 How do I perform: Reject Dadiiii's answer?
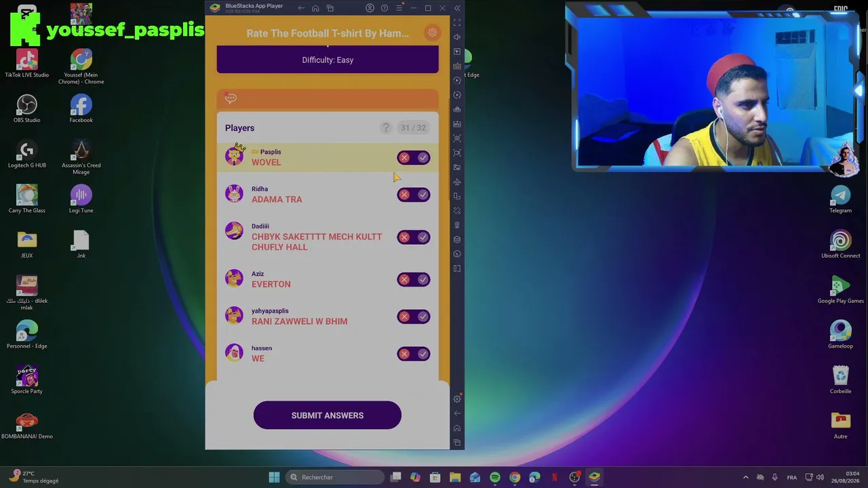[x=405, y=237]
